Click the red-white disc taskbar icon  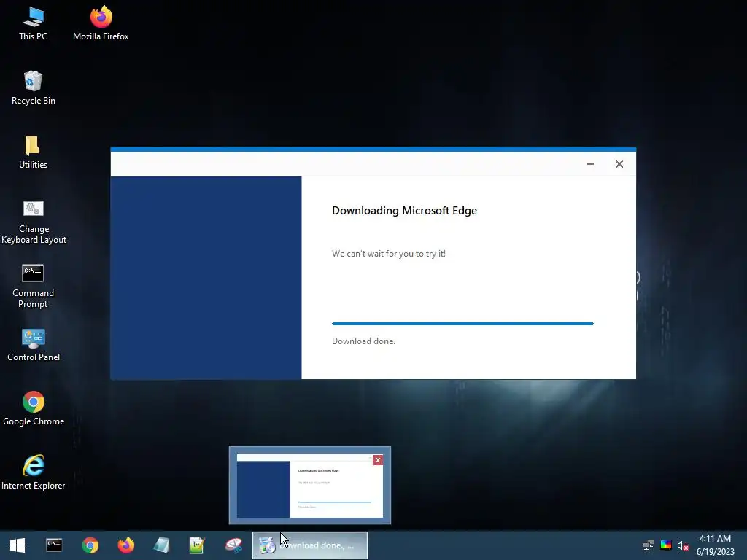pyautogui.click(x=233, y=545)
